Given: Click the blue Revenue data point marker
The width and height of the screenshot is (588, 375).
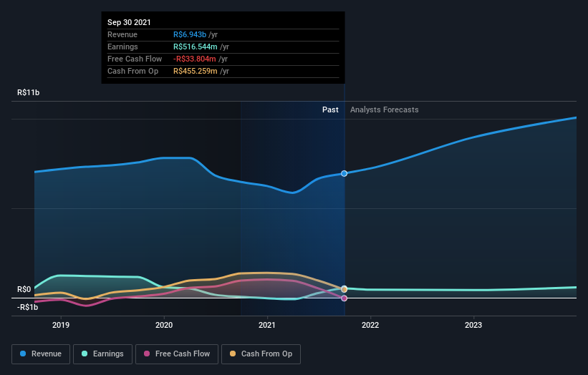Looking at the screenshot, I should click(x=344, y=173).
